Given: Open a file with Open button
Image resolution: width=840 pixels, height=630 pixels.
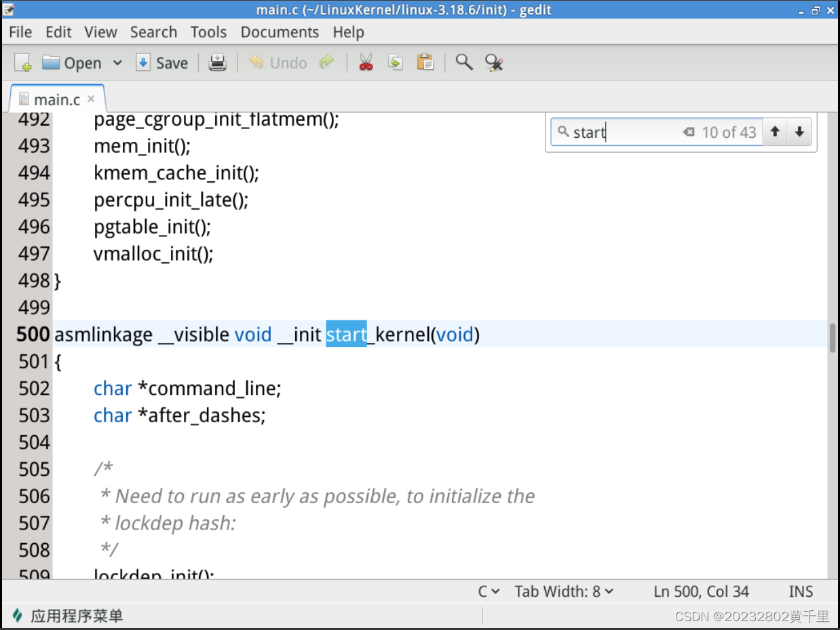Looking at the screenshot, I should (x=71, y=63).
